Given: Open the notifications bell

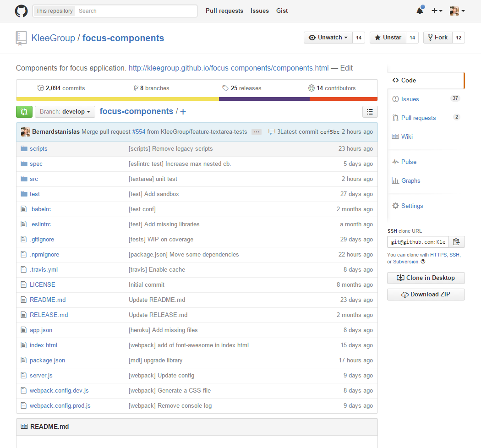Looking at the screenshot, I should (420, 11).
